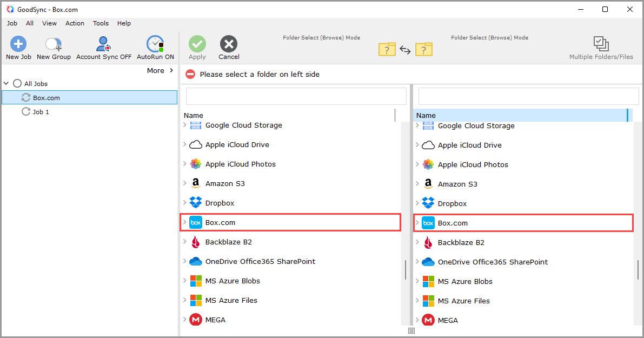644x338 pixels.
Task: Click the sync direction arrows icon
Action: click(x=406, y=50)
